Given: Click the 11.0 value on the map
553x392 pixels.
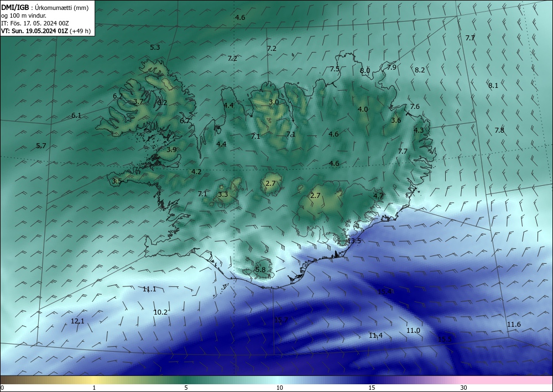Looking at the screenshot, I should (x=413, y=330).
